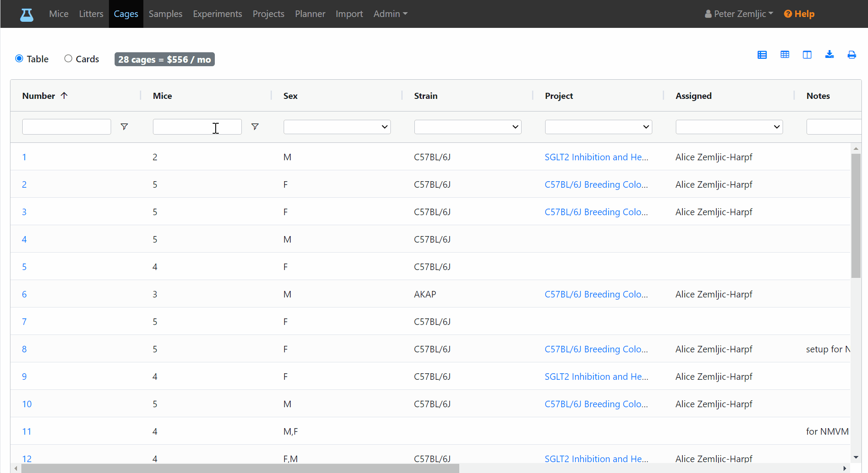The width and height of the screenshot is (868, 473).
Task: Select the Table view radio button
Action: (19, 58)
